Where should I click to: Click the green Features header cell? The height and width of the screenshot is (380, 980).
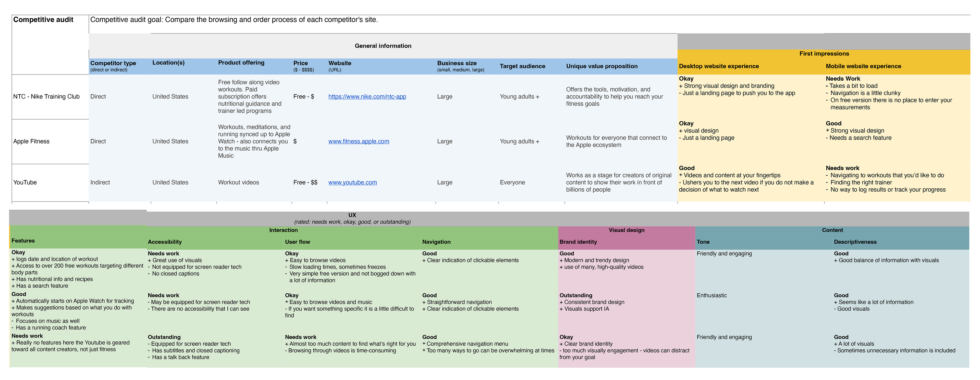click(23, 241)
